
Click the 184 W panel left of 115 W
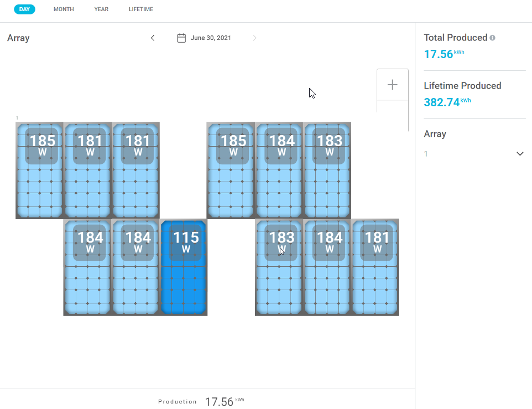(x=136, y=267)
